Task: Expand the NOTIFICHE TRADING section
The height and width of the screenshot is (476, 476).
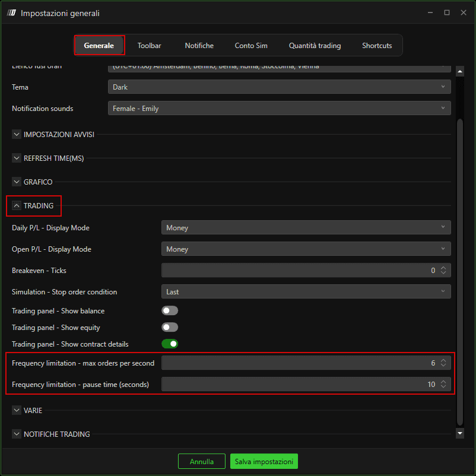Action: [x=17, y=434]
